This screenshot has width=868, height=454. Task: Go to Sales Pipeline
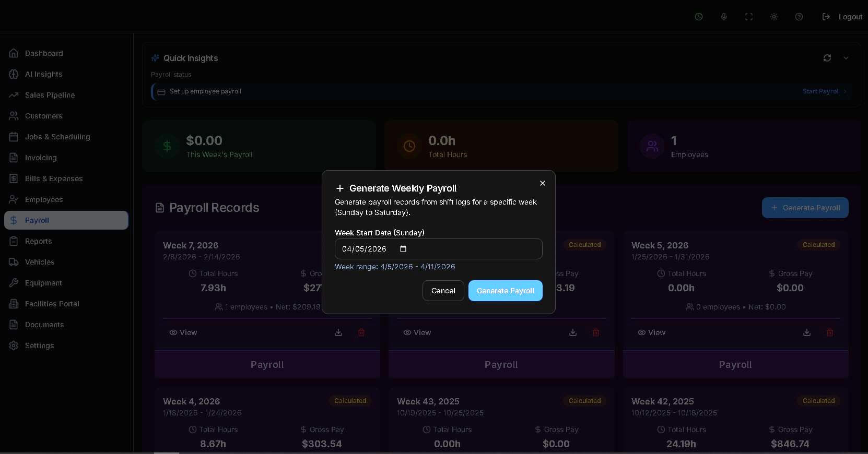(66, 95)
